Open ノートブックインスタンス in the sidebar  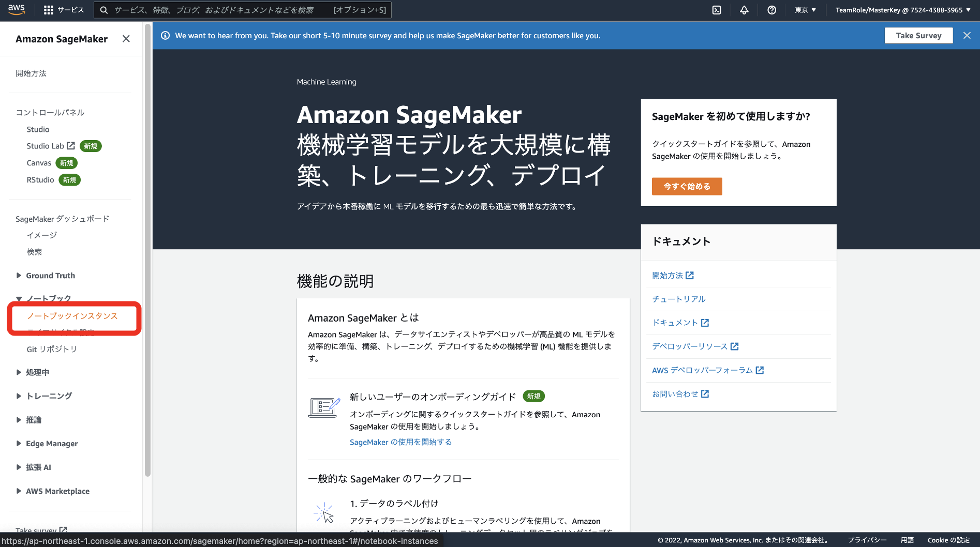[72, 316]
